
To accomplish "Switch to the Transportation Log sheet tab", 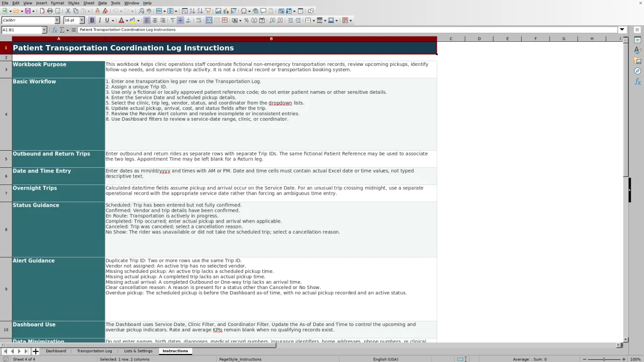I will 94,351.
